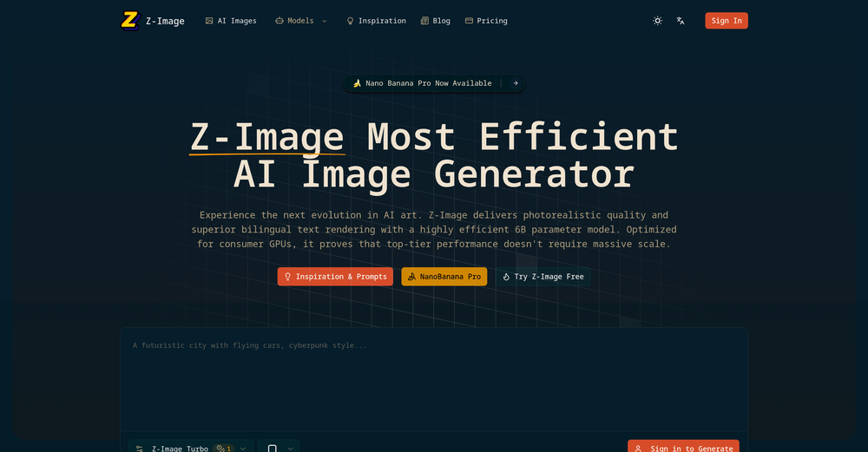The image size is (868, 452).
Task: Click the 'AI Image Generator' headline text
Action: 434,175
